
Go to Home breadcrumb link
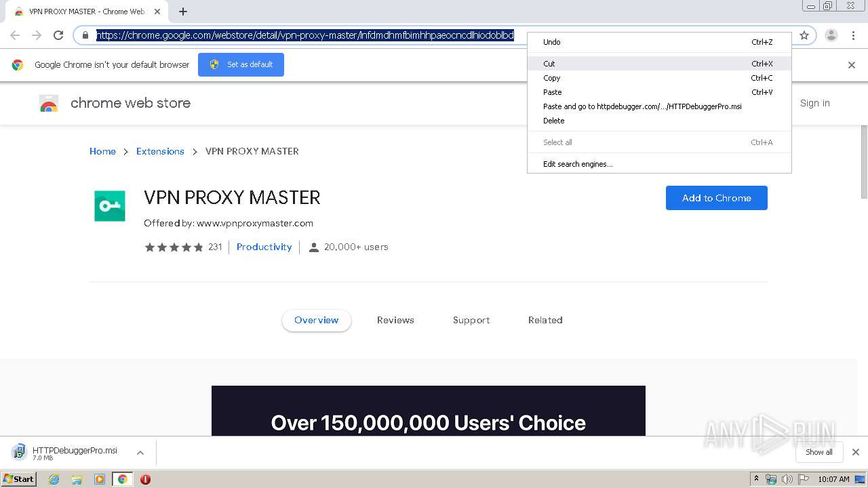102,151
